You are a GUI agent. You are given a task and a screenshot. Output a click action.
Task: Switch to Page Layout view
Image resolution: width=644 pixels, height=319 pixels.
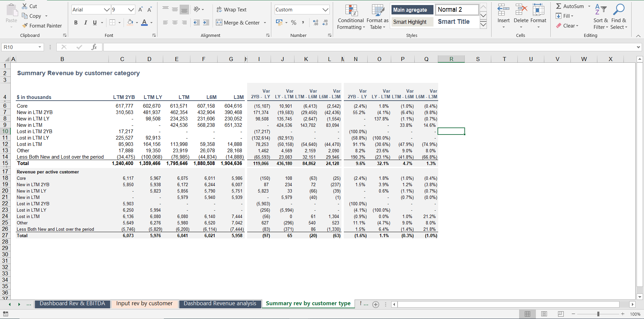[x=544, y=314]
